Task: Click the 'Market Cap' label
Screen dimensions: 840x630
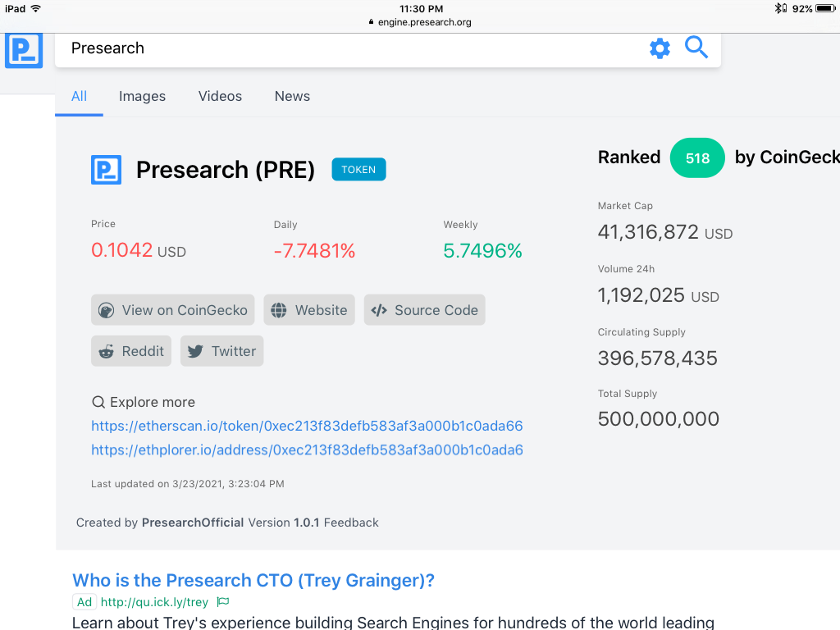Action: click(625, 206)
